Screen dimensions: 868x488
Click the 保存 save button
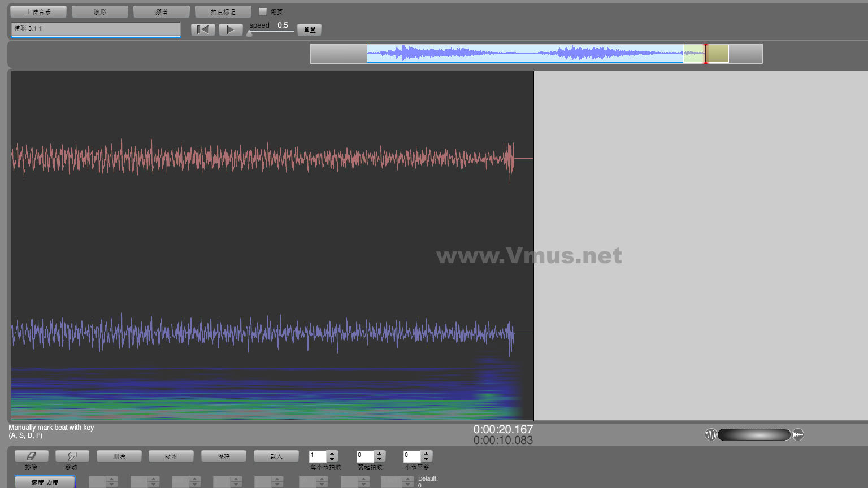click(224, 456)
